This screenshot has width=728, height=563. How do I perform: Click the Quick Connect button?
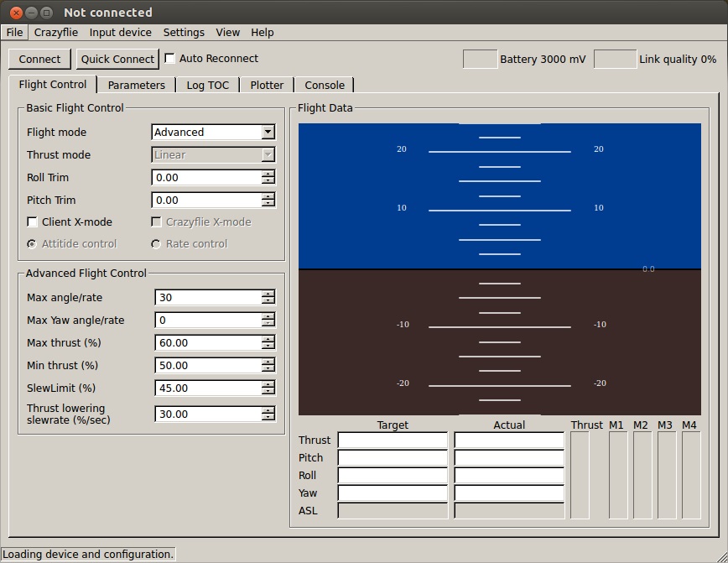117,59
